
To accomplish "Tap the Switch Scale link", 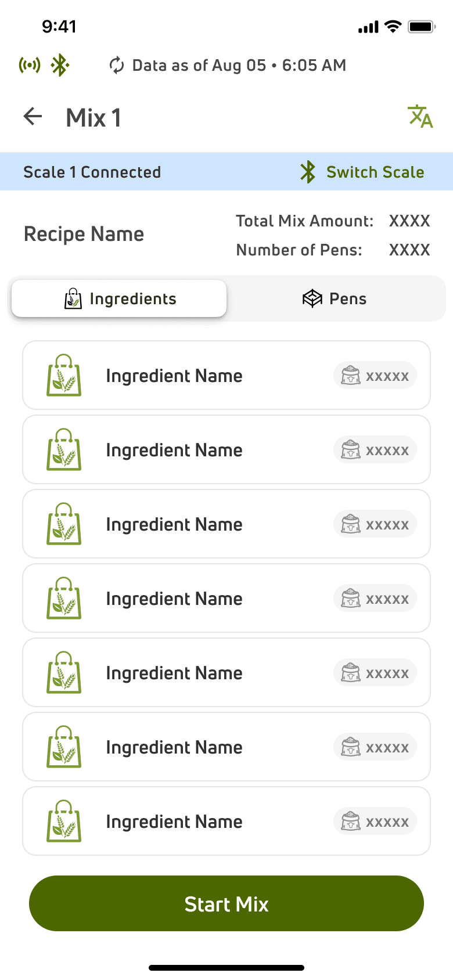I will point(375,172).
